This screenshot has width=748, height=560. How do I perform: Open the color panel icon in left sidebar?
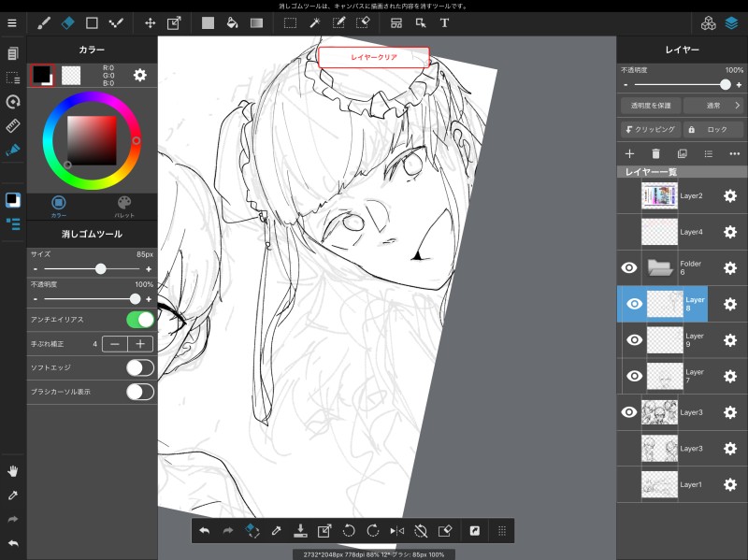click(13, 199)
